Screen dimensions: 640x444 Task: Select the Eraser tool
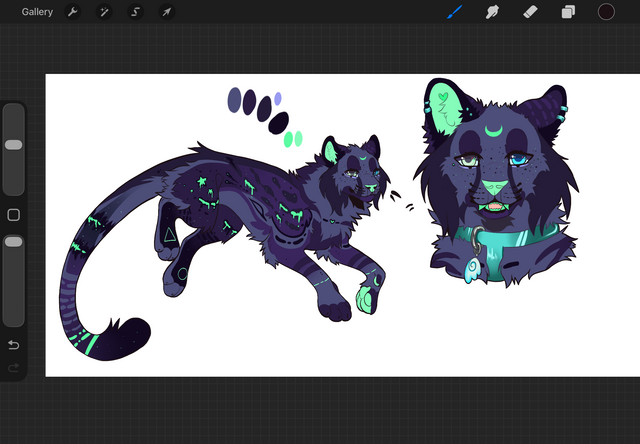530,12
